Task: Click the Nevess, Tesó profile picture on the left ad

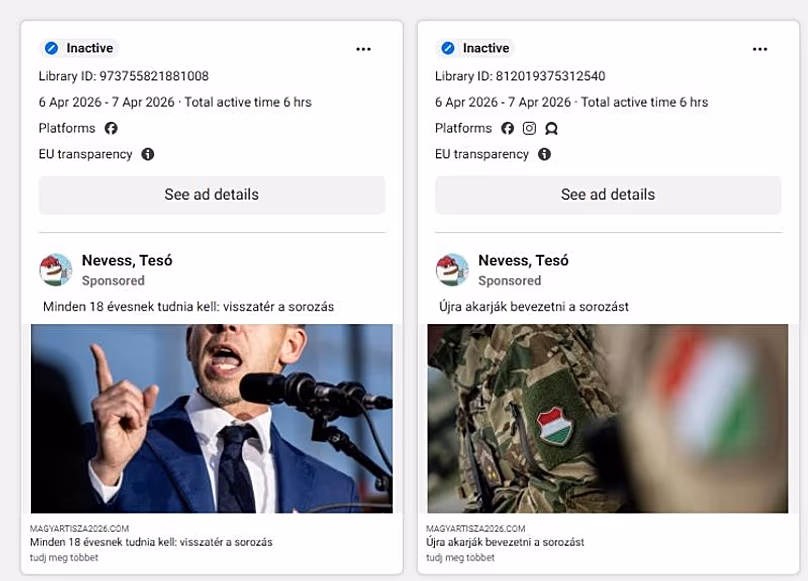Action: pyautogui.click(x=56, y=268)
